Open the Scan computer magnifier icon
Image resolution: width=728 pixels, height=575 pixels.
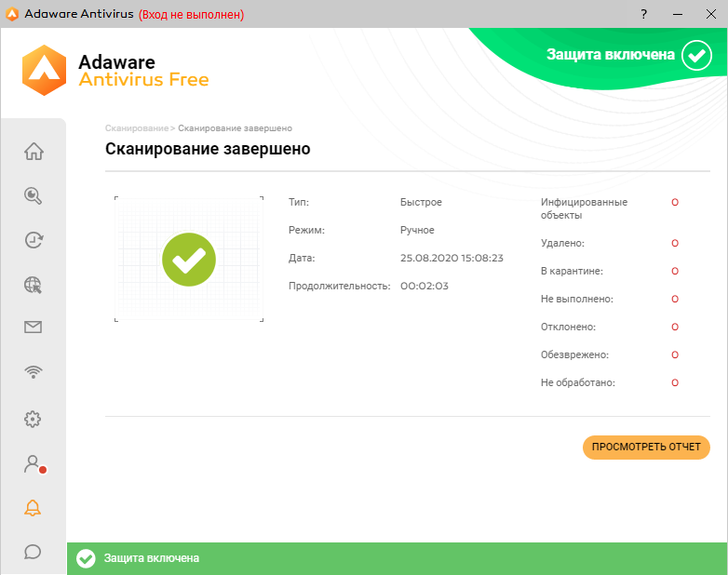33,195
